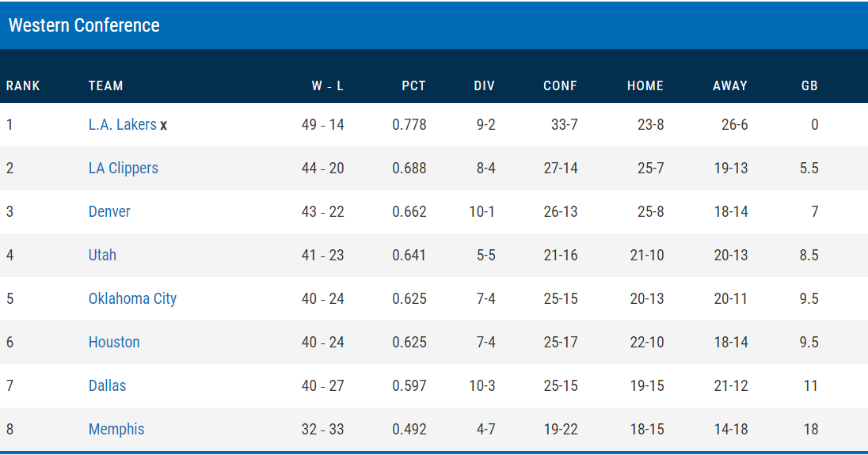Screen dimensions: 868x455
Task: Select the Memphis team link
Action: [x=116, y=429]
